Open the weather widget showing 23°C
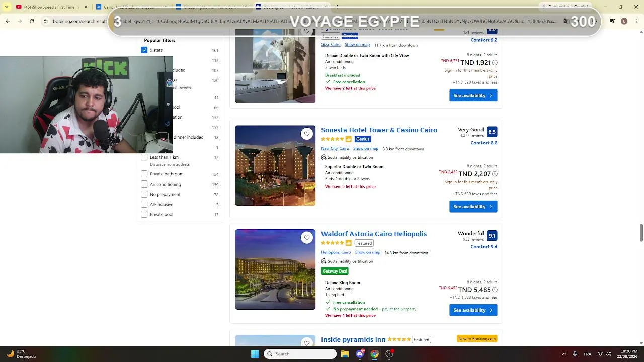 21,354
